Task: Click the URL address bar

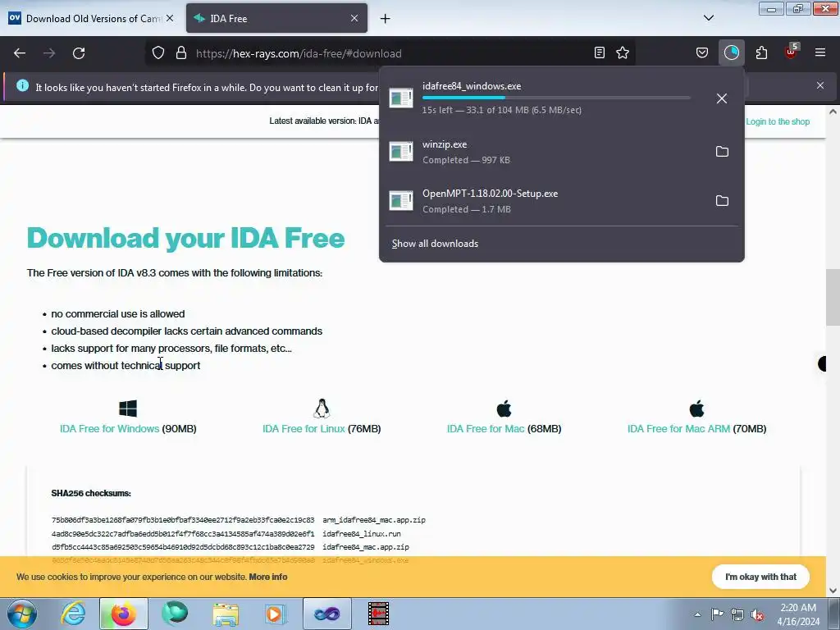Action: [391, 53]
